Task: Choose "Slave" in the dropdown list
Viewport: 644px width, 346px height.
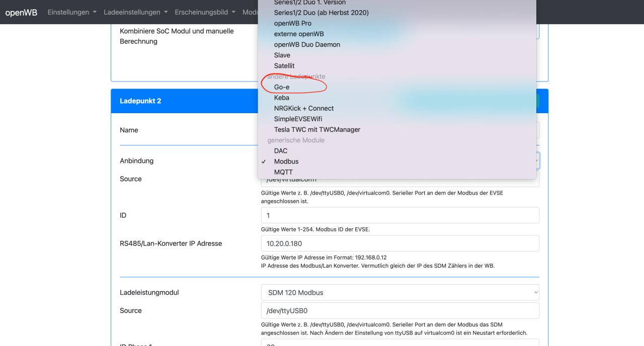Action: [397, 55]
